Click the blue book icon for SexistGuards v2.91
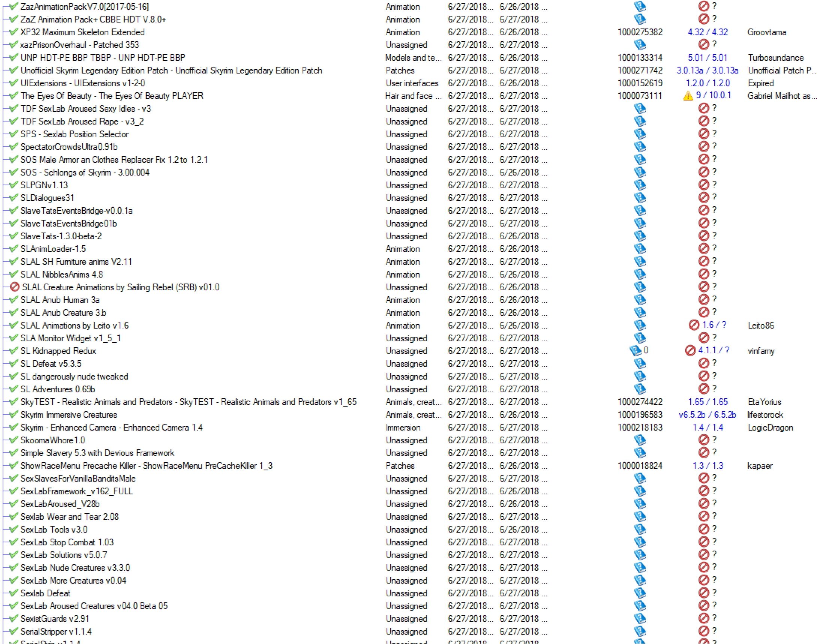 (640, 618)
